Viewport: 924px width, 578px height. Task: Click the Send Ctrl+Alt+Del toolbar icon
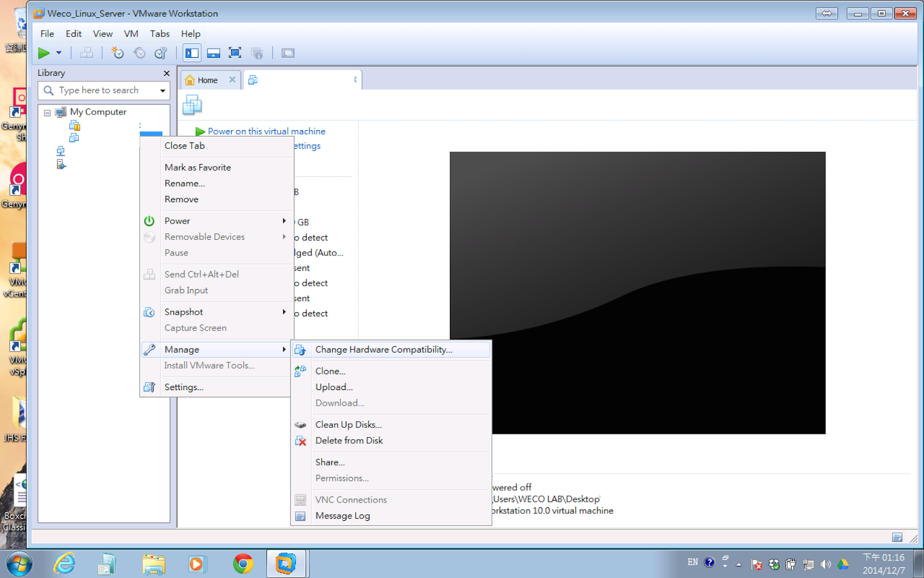click(87, 53)
